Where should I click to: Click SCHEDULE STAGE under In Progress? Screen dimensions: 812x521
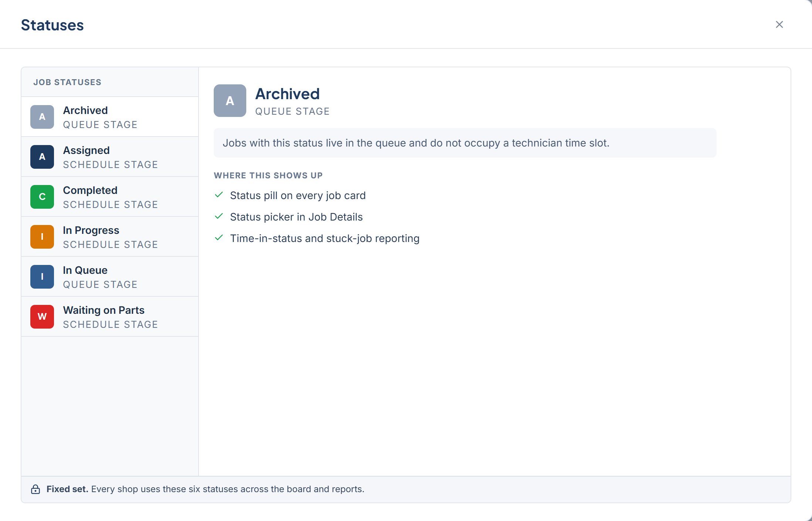[111, 245]
